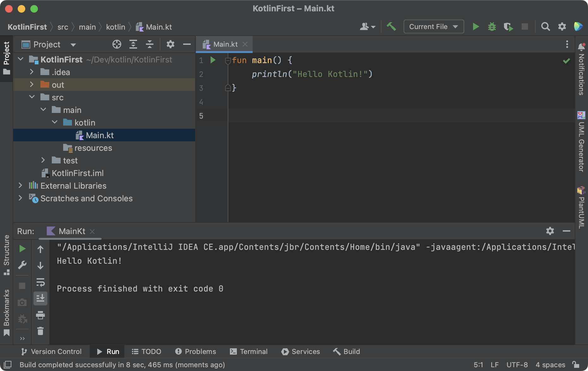
Task: Open the Build tool window
Action: (346, 351)
